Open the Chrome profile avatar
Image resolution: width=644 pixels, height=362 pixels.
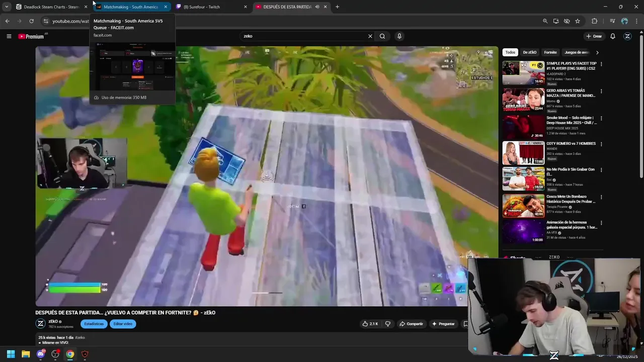(x=624, y=21)
